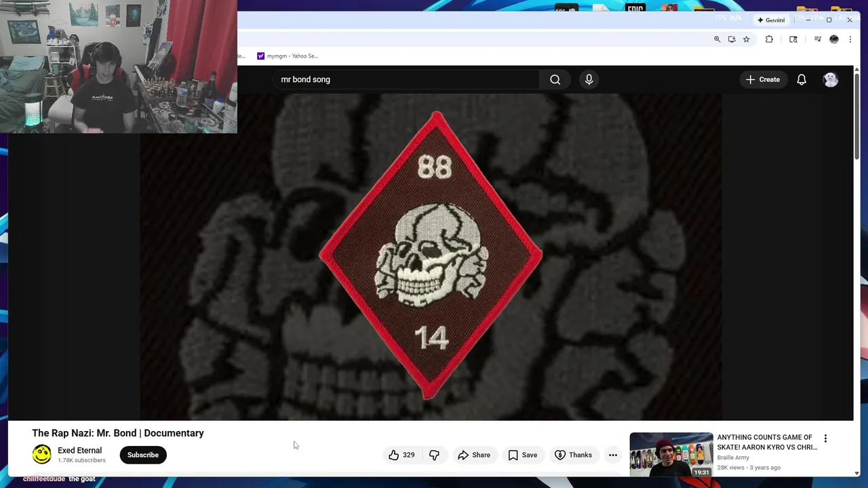
Task: Click the video player area
Action: pos(431,256)
